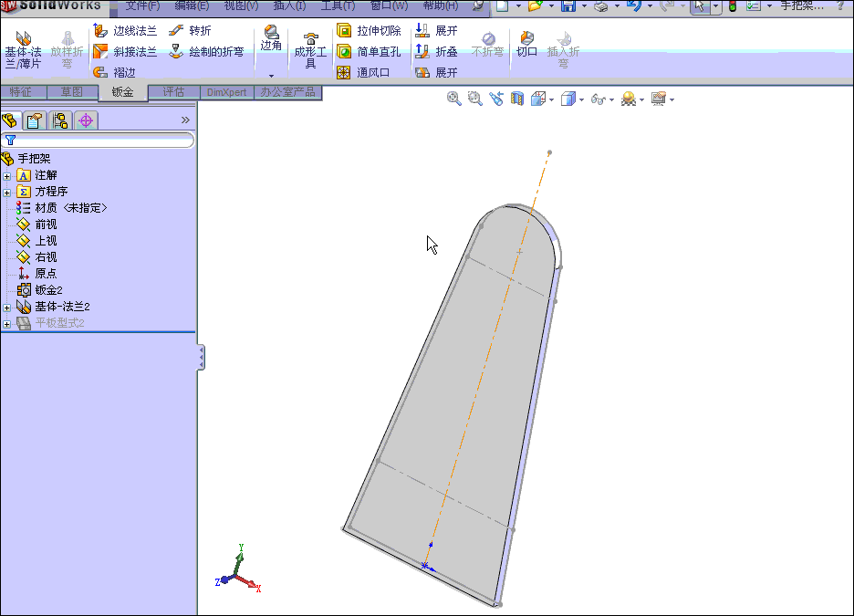Image resolution: width=854 pixels, height=616 pixels.
Task: Click the Open folder icon
Action: click(536, 6)
